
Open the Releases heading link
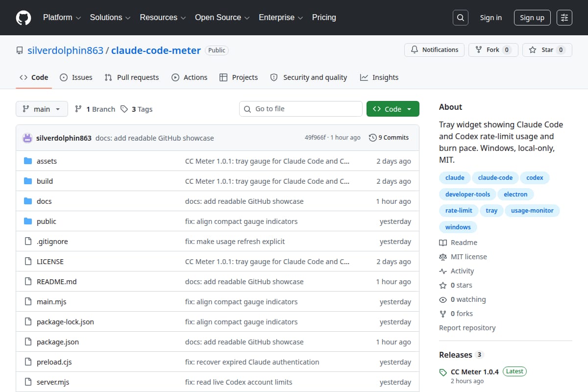point(462,355)
